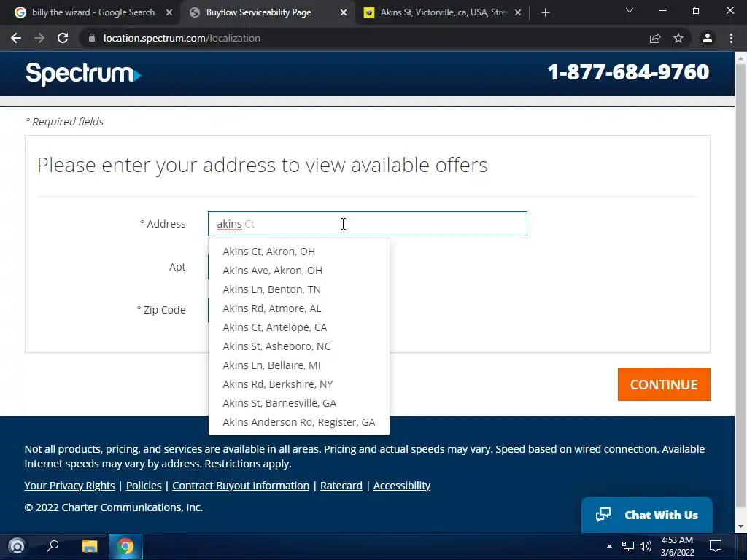Click into the Address input field
This screenshot has width=747, height=560.
tap(368, 224)
